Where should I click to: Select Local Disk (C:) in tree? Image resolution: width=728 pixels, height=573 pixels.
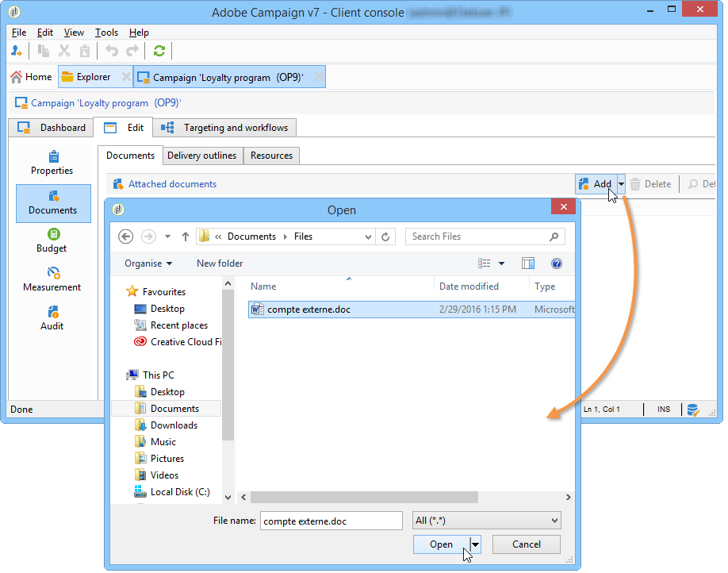180,492
